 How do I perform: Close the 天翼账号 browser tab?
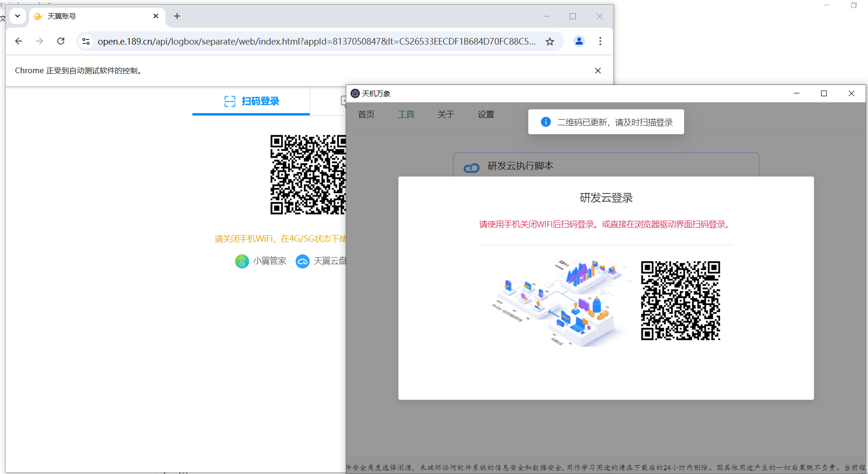pyautogui.click(x=156, y=16)
